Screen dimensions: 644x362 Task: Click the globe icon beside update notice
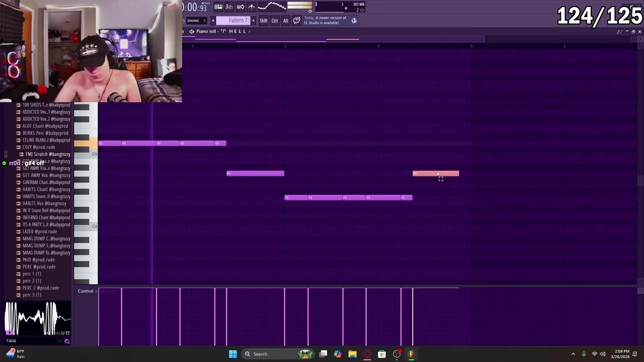click(354, 21)
